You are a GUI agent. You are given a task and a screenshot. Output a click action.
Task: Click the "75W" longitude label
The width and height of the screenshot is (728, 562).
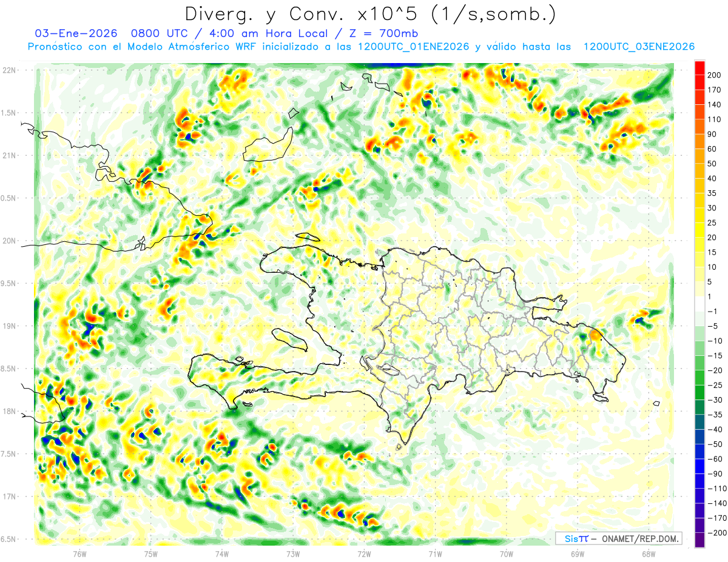click(150, 554)
